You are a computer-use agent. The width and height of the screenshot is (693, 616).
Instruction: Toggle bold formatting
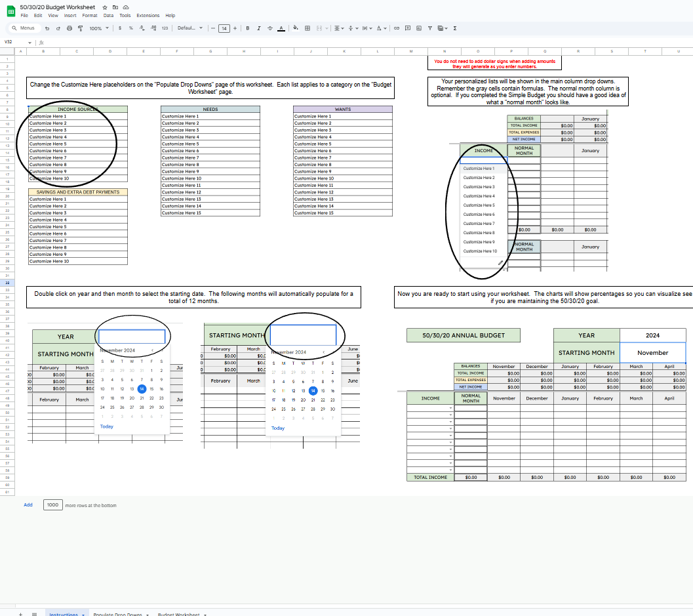pyautogui.click(x=248, y=28)
